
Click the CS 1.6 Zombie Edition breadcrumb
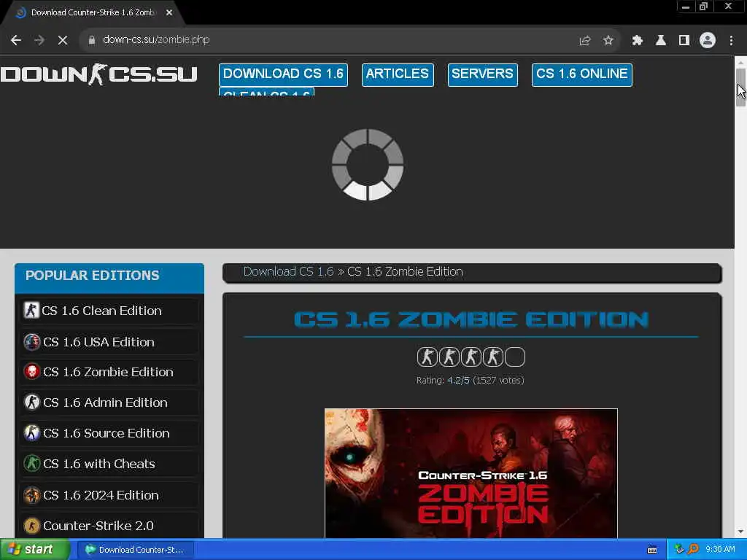(x=405, y=271)
